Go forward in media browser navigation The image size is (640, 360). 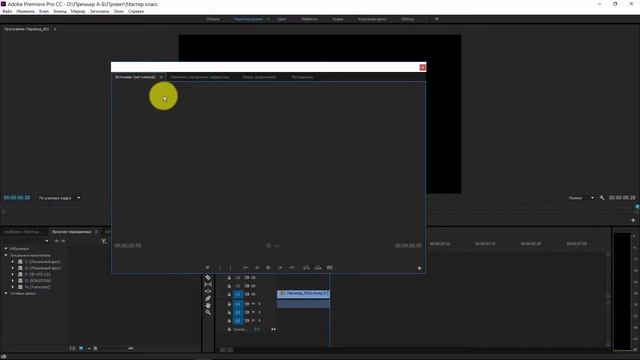(63, 241)
